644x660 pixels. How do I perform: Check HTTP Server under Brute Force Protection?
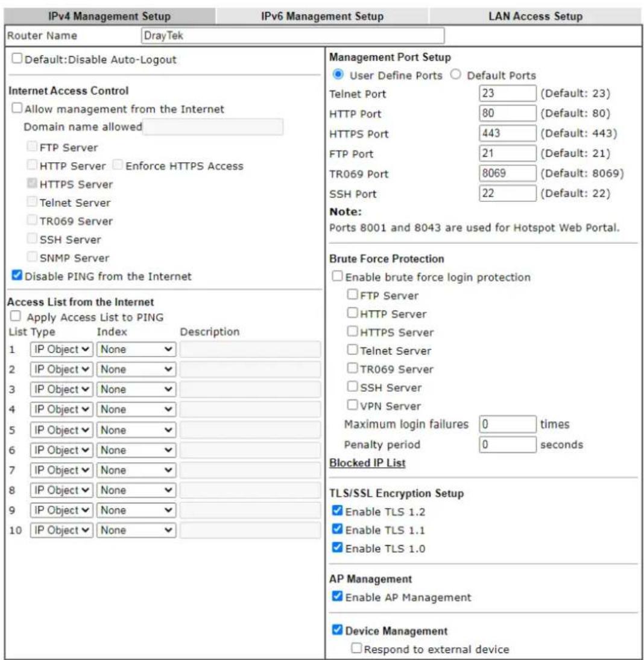(352, 313)
